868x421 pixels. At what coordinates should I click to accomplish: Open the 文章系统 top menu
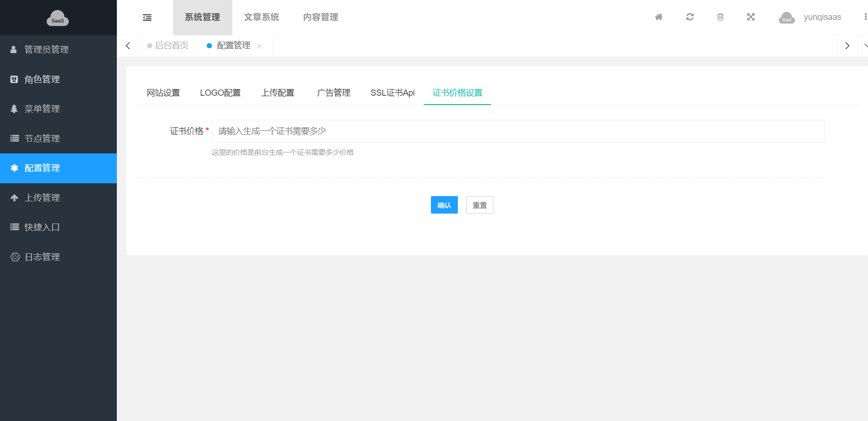[262, 18]
